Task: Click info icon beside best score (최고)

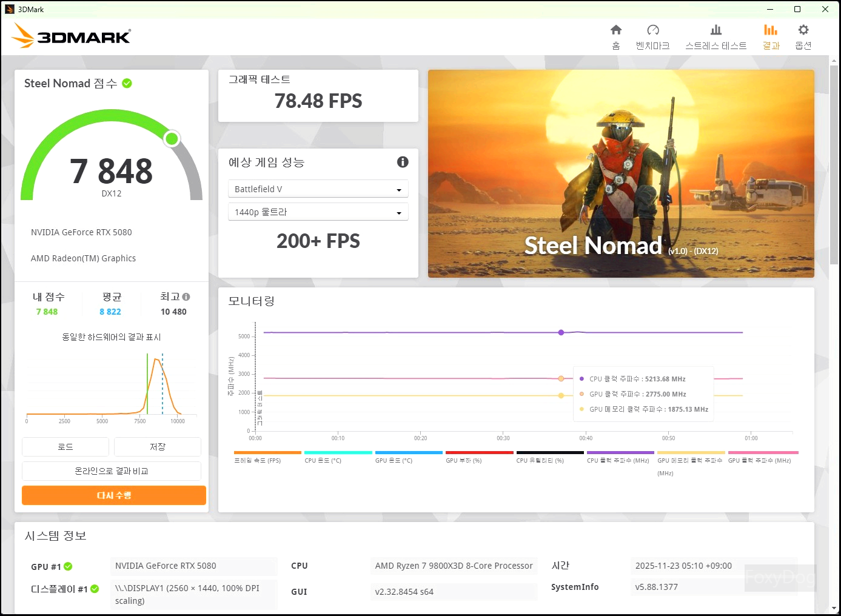Action: point(186,297)
